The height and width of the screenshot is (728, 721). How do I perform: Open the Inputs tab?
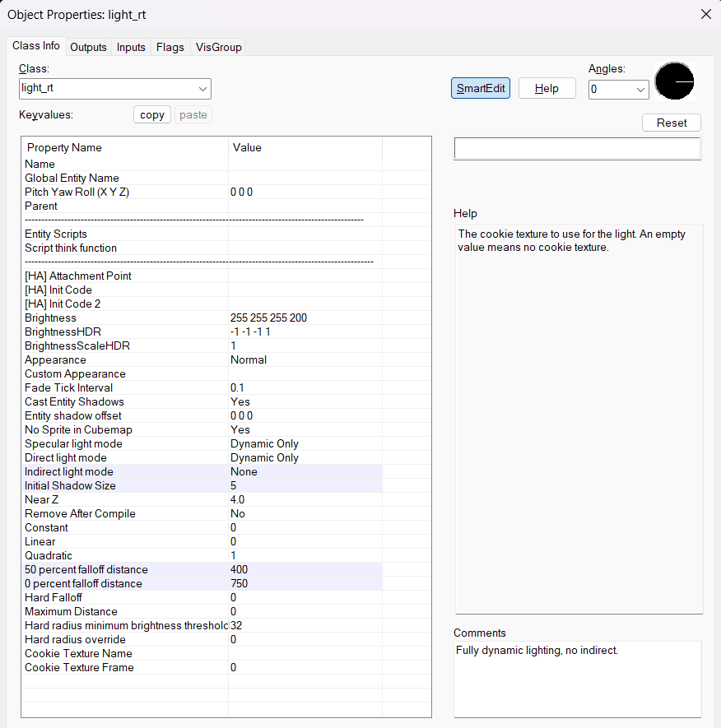point(131,47)
